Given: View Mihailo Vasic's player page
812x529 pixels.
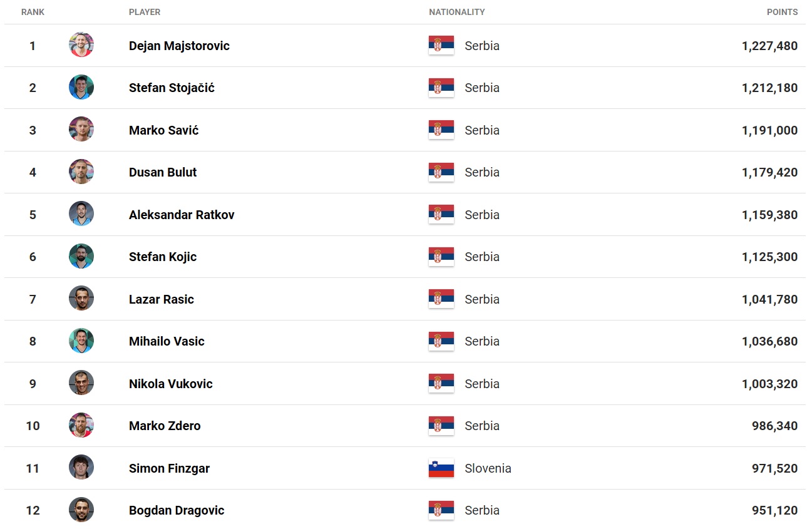Looking at the screenshot, I should (x=167, y=341).
